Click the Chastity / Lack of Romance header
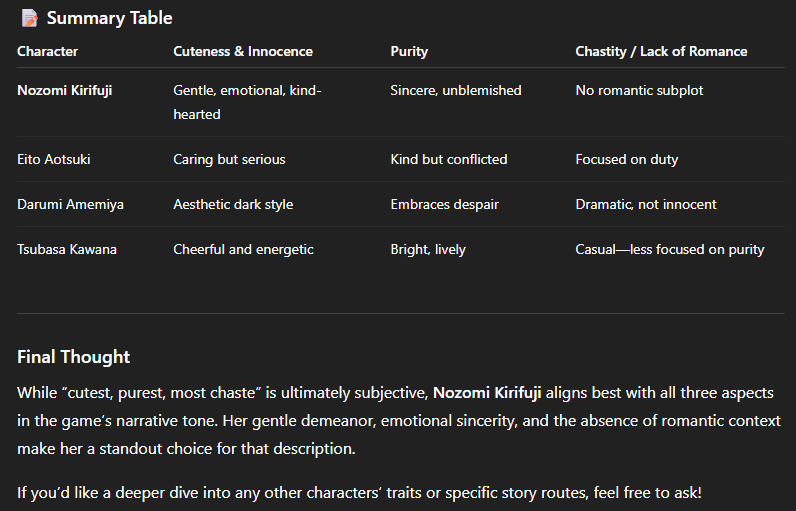The image size is (796, 511). pos(661,51)
